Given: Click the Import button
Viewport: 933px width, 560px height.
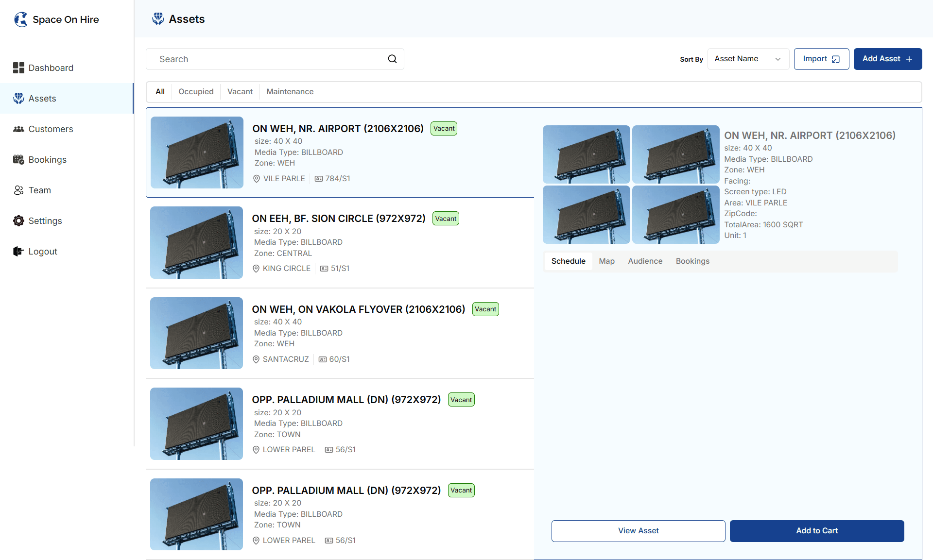Looking at the screenshot, I should 821,59.
